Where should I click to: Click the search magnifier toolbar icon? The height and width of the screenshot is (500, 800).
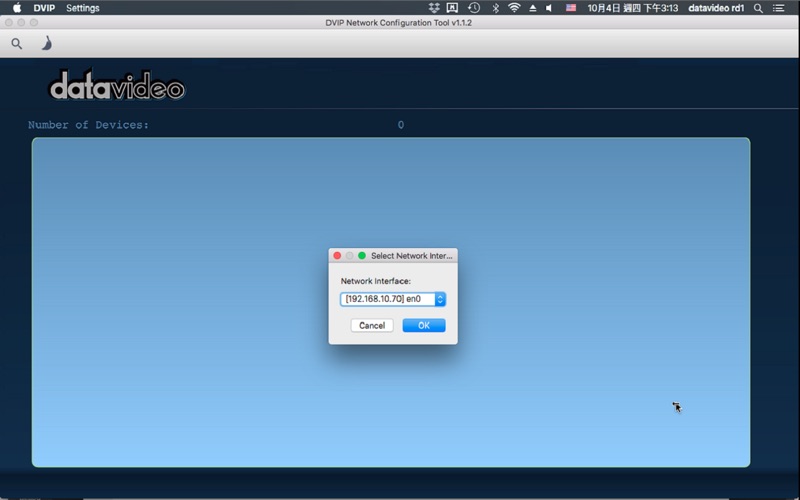tap(17, 44)
